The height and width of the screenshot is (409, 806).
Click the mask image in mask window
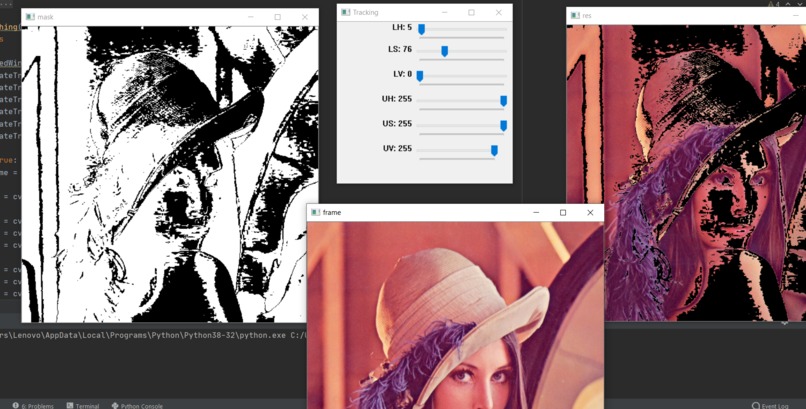tap(170, 175)
